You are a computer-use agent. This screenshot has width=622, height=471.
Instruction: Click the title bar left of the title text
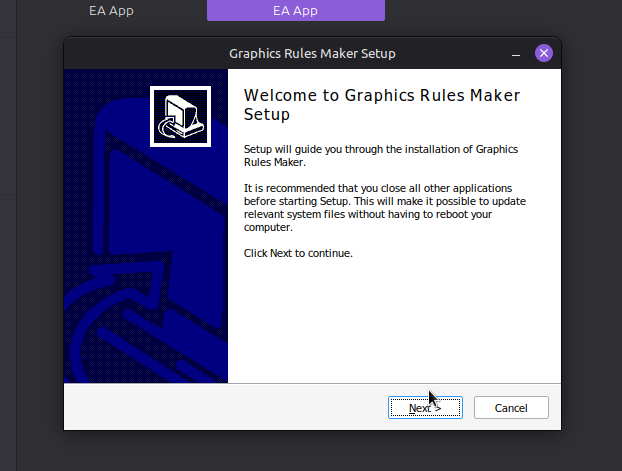pyautogui.click(x=140, y=53)
